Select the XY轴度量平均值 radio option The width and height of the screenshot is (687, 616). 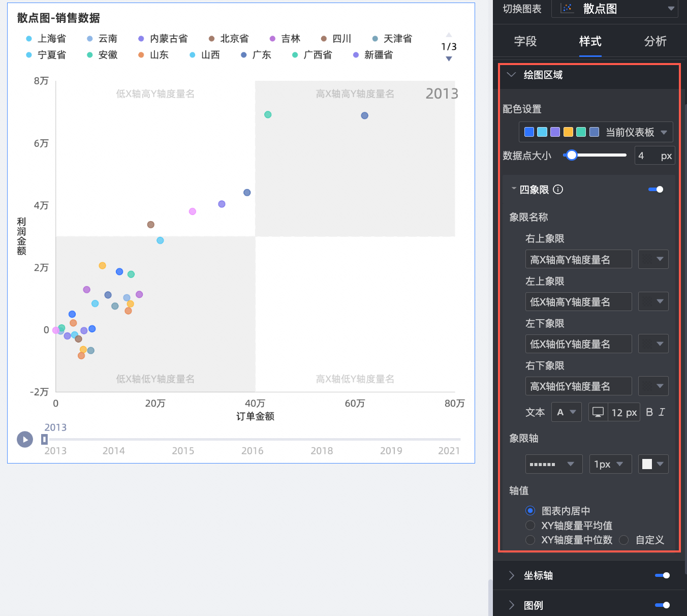point(530,526)
